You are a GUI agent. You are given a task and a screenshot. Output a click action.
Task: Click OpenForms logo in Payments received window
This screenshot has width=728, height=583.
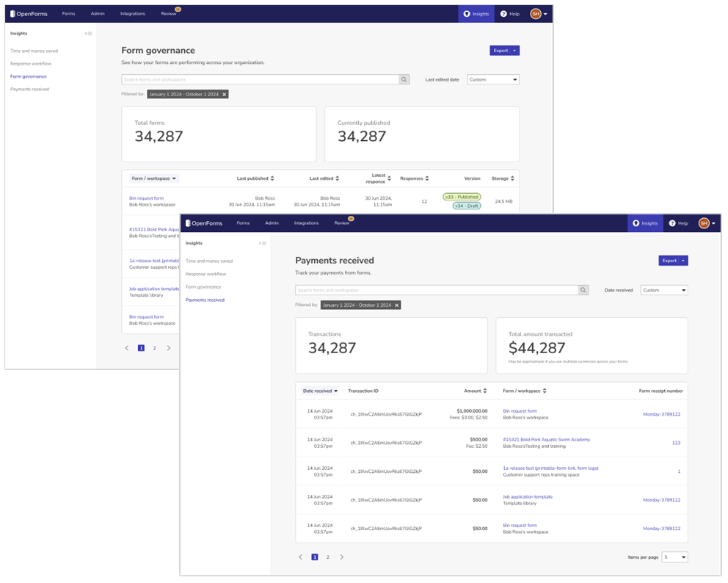204,223
